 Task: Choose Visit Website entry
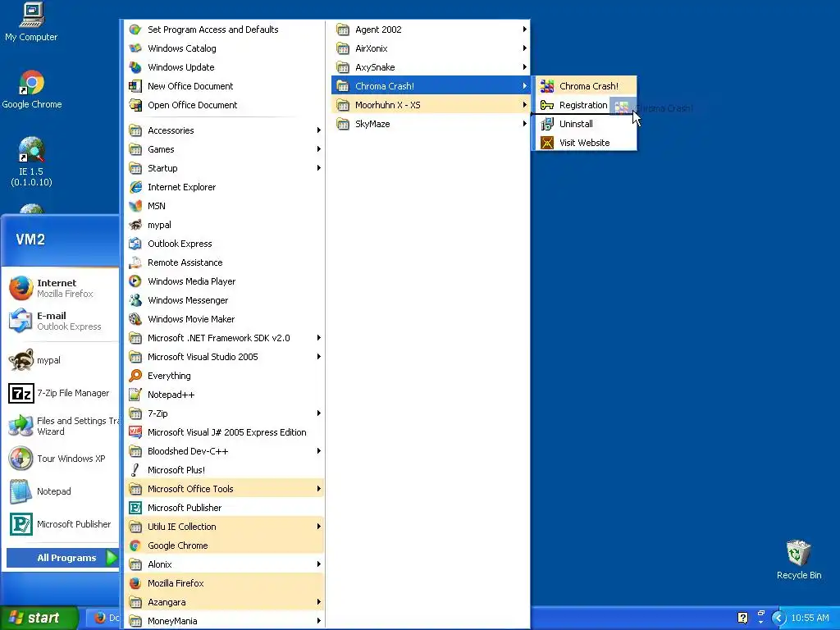pos(584,143)
